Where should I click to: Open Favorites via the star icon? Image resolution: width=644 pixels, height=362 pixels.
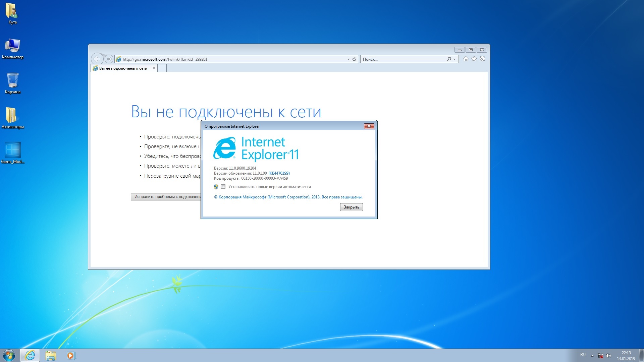point(474,59)
